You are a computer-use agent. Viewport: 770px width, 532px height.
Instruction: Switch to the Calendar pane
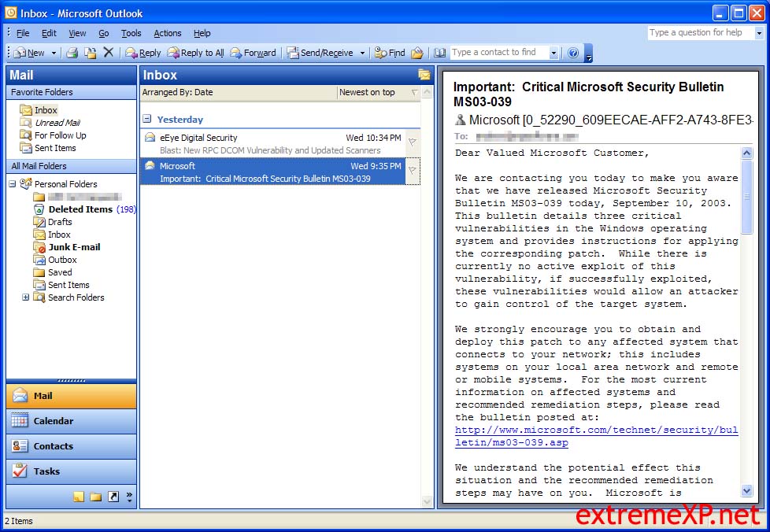pyautogui.click(x=71, y=421)
